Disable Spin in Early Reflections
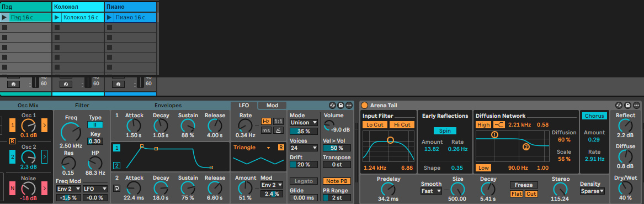Viewport: 644px width, 204px height. click(x=445, y=131)
